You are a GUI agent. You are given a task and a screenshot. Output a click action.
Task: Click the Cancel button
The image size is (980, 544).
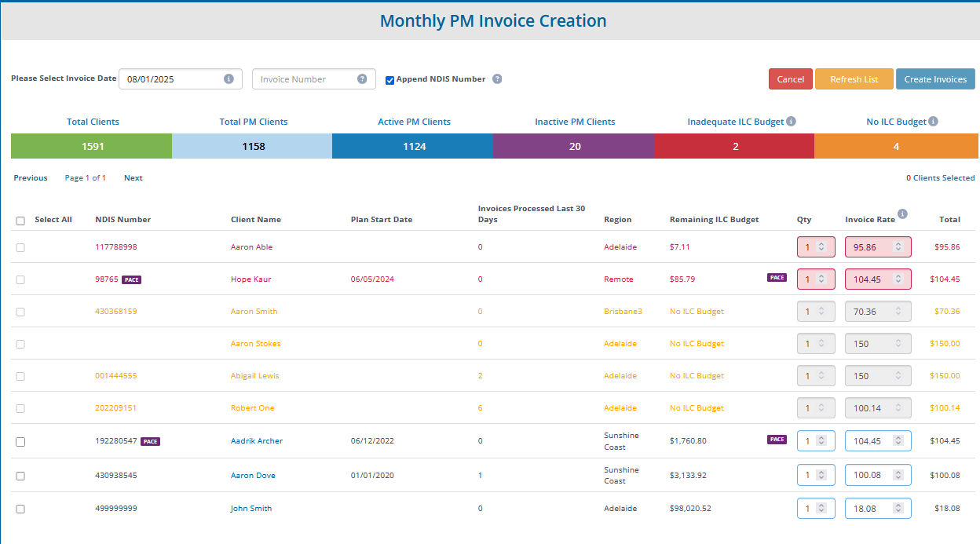pyautogui.click(x=791, y=79)
